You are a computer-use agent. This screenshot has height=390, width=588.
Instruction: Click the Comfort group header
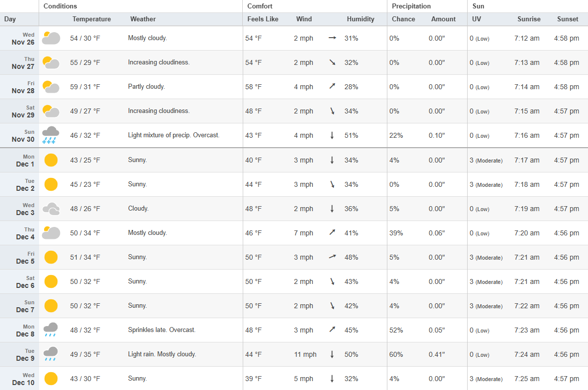pyautogui.click(x=260, y=6)
